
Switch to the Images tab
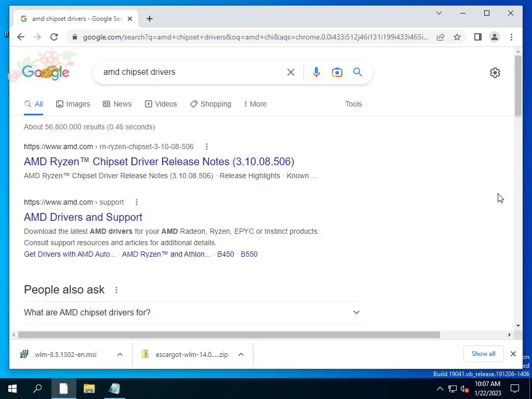click(73, 104)
